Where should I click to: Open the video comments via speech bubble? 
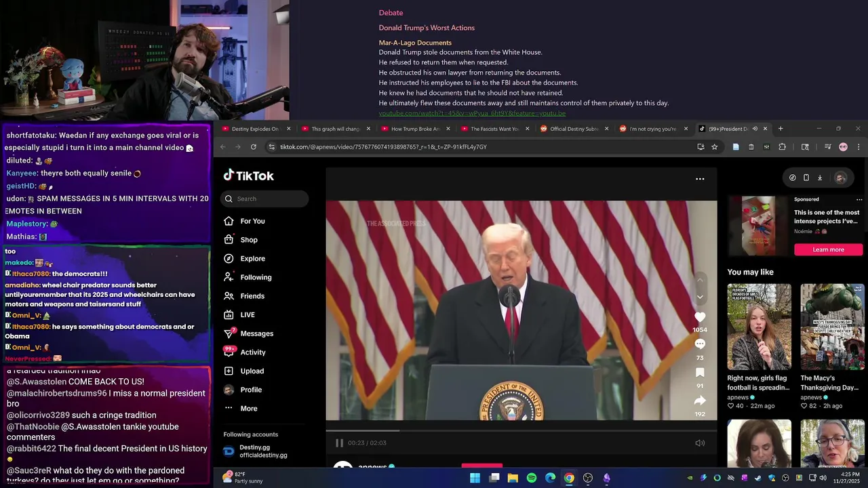pos(700,344)
